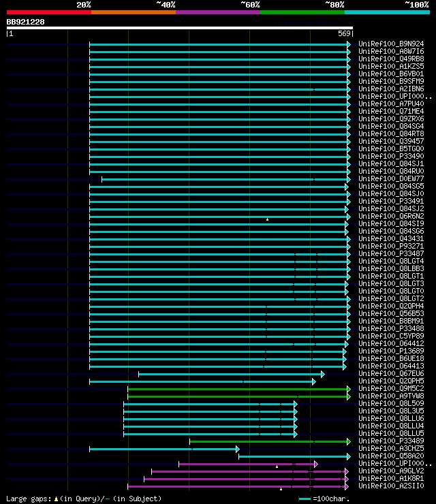This screenshot has width=436, height=504.
Task: Select the UniRef100_Q8LLU5 label
Action: tap(391, 433)
